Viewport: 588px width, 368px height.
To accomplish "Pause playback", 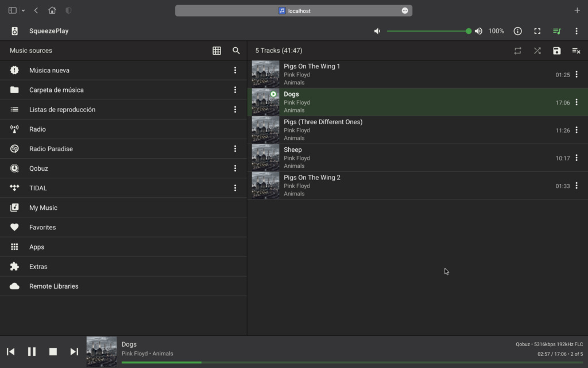I will click(x=32, y=351).
